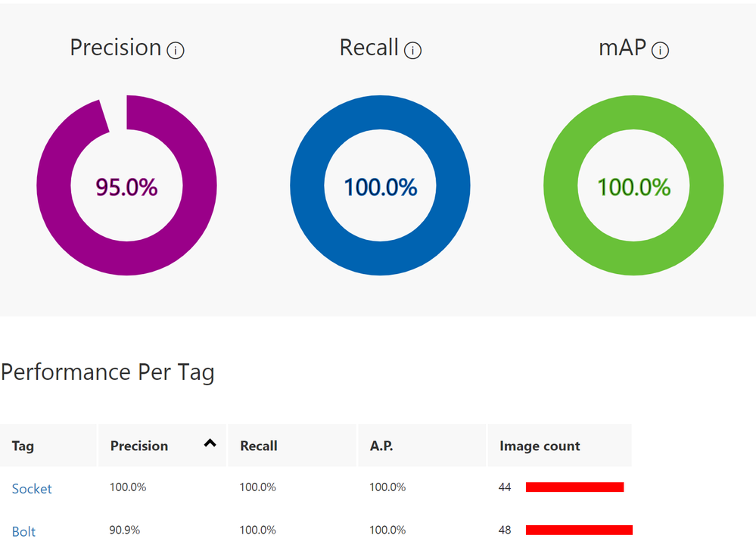Toggle the Precision column sort arrow
The width and height of the screenshot is (756, 557).
coord(210,443)
